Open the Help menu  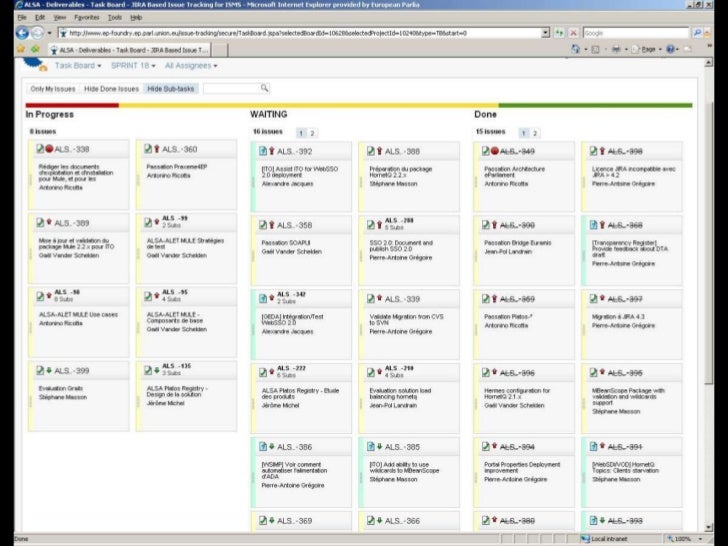click(136, 17)
